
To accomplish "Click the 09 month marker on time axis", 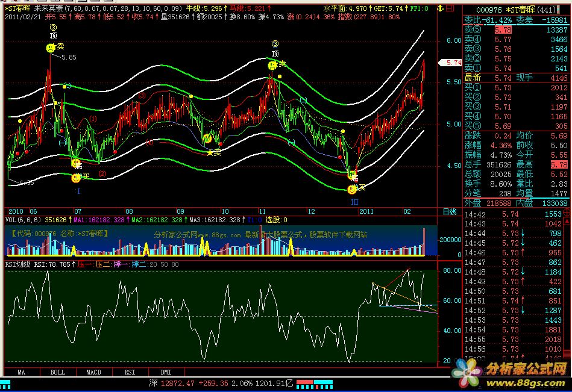I will coord(180,211).
